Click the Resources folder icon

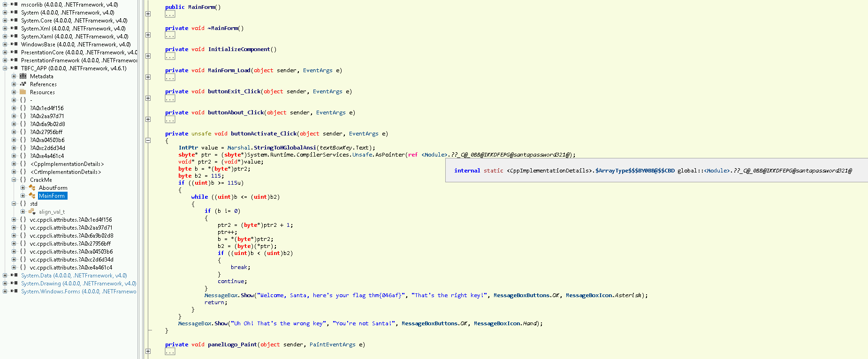23,92
